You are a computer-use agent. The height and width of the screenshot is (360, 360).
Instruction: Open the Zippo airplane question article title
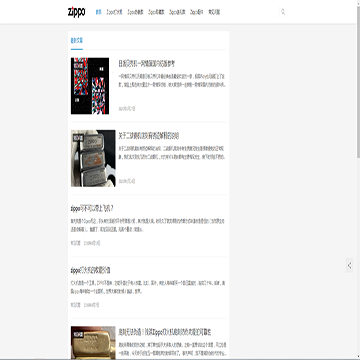coord(92,208)
